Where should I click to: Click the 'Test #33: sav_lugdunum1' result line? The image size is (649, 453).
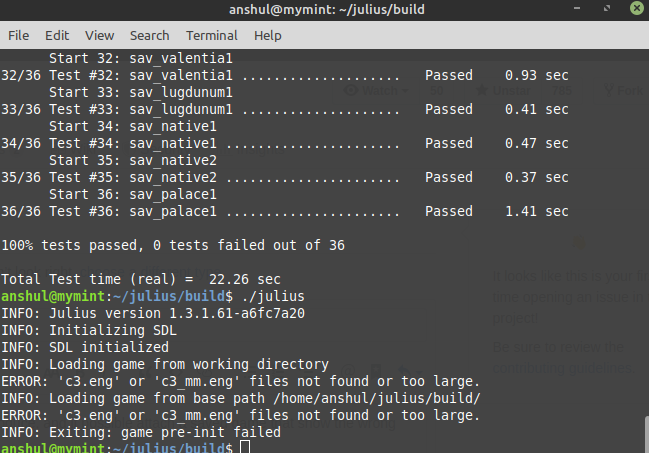tap(285, 109)
